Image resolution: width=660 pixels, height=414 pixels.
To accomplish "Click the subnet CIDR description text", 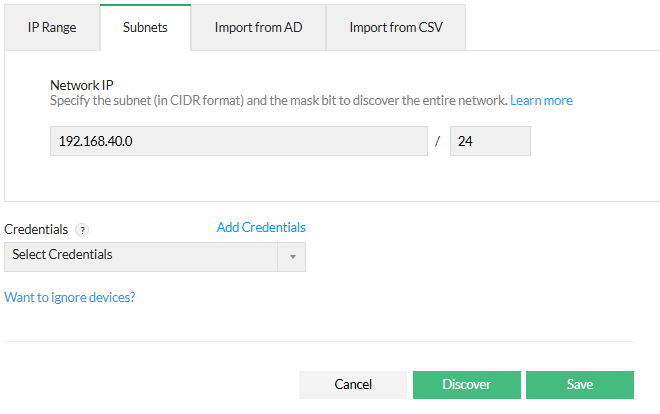I will pos(279,101).
